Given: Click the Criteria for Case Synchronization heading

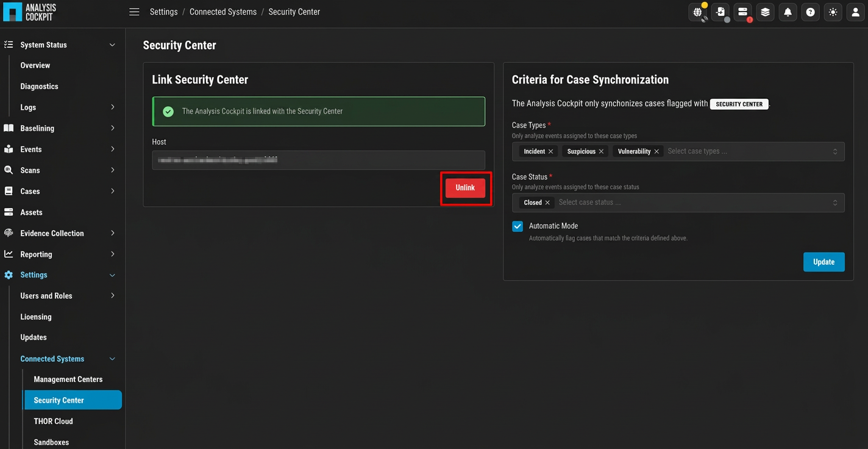Looking at the screenshot, I should 590,80.
